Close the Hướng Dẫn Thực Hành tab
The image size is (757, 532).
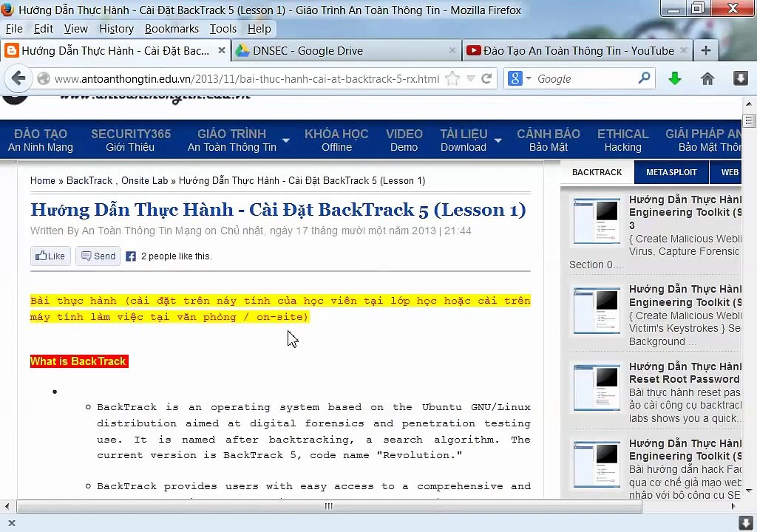coord(222,50)
